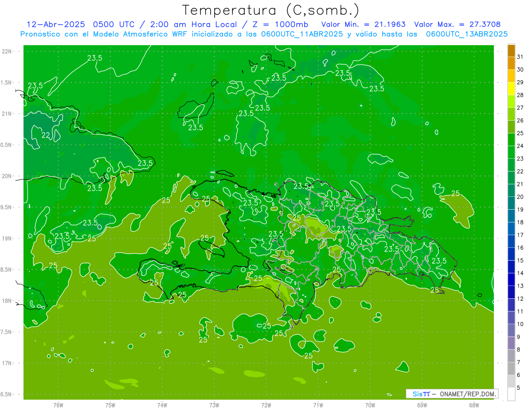Click the "68W" longitude axis label
532x411 pixels.
point(474,405)
